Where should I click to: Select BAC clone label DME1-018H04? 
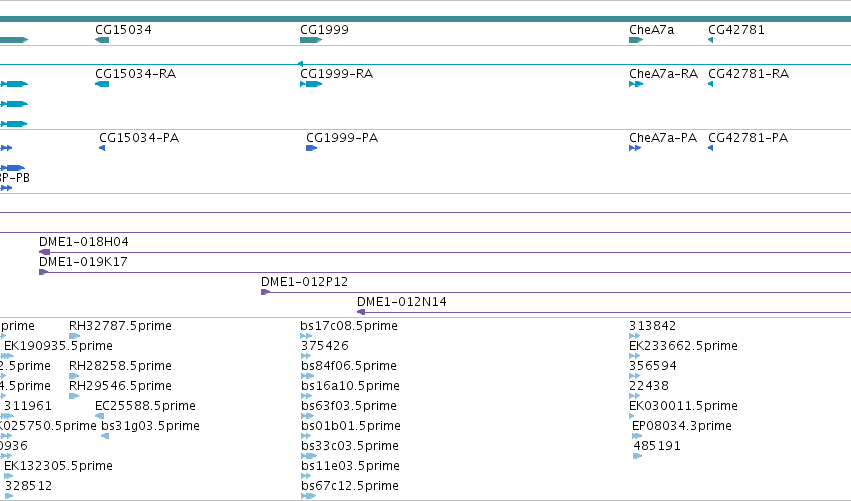pos(84,242)
